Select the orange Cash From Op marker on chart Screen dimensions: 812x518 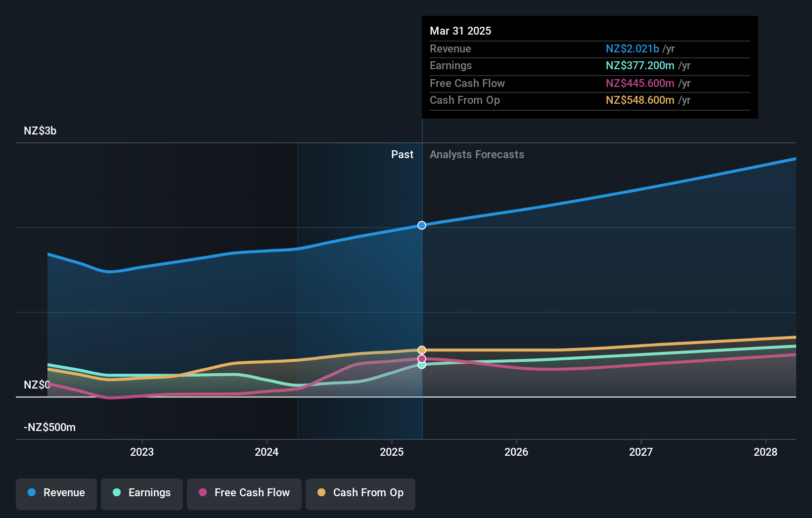[x=421, y=349]
